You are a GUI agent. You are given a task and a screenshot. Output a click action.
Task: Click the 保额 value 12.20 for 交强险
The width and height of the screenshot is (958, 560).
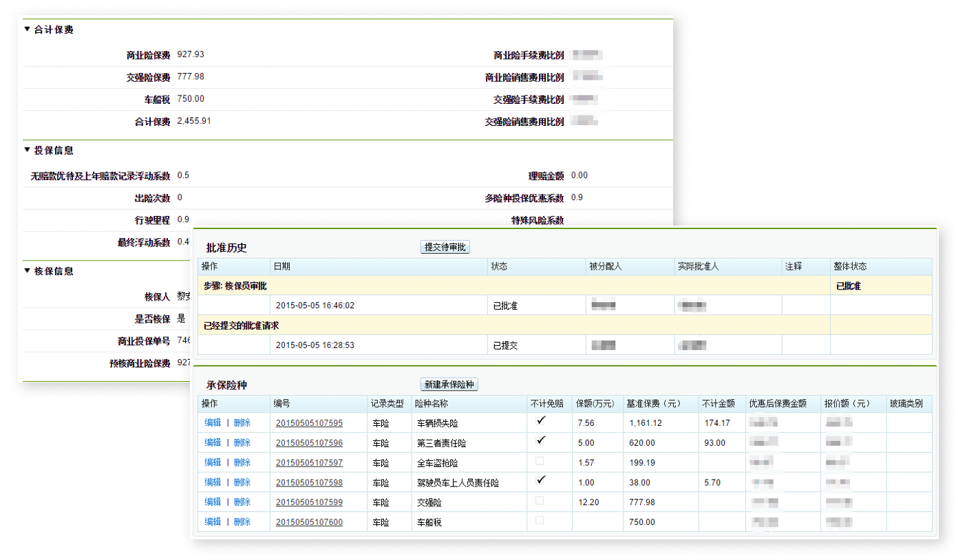[x=588, y=503]
